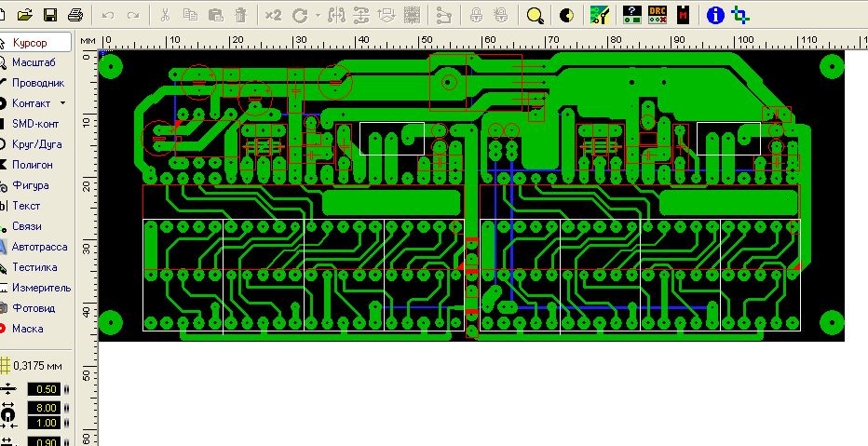
Task: Toggle transparent view with half-circle icon
Action: [566, 16]
